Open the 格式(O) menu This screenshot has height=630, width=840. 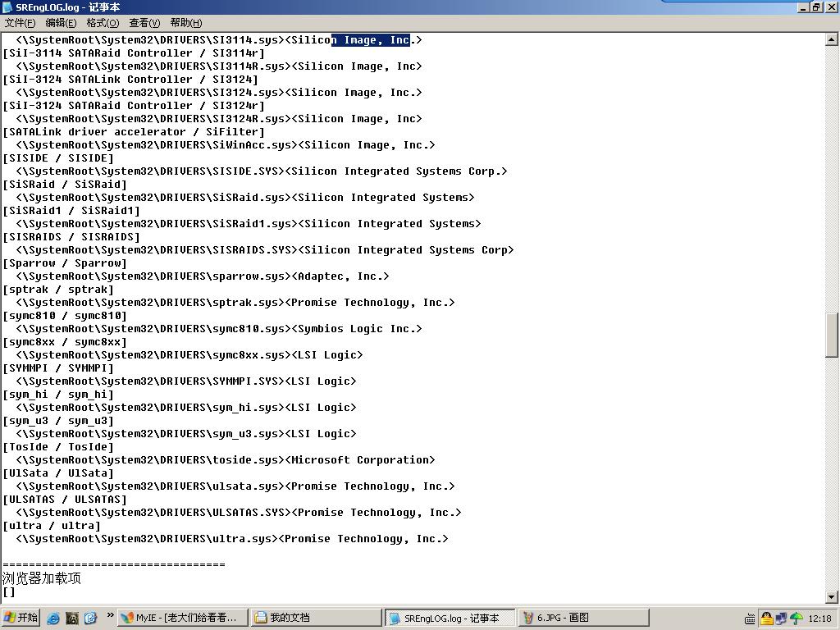(x=103, y=22)
